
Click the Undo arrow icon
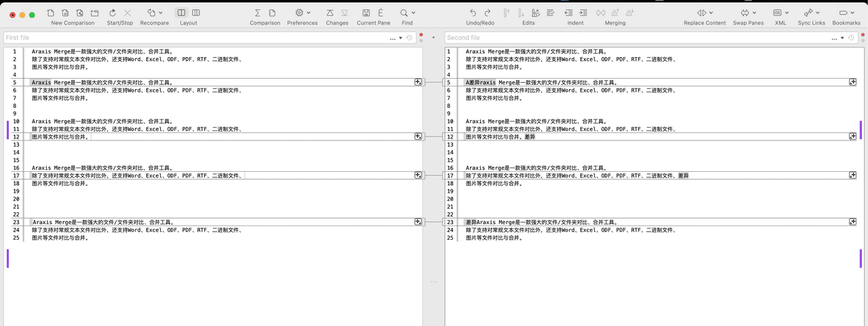(x=473, y=13)
